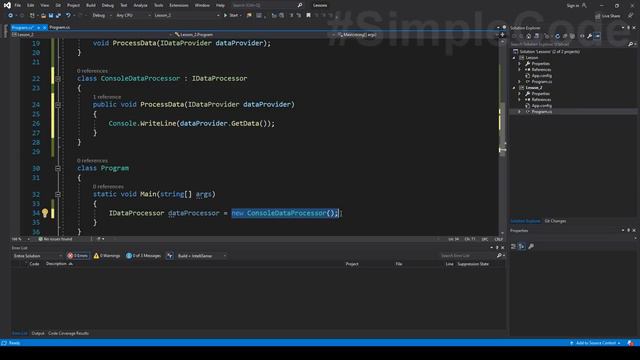The image size is (640, 360).
Task: Click the Visual Studio logo icon
Action: point(7,5)
